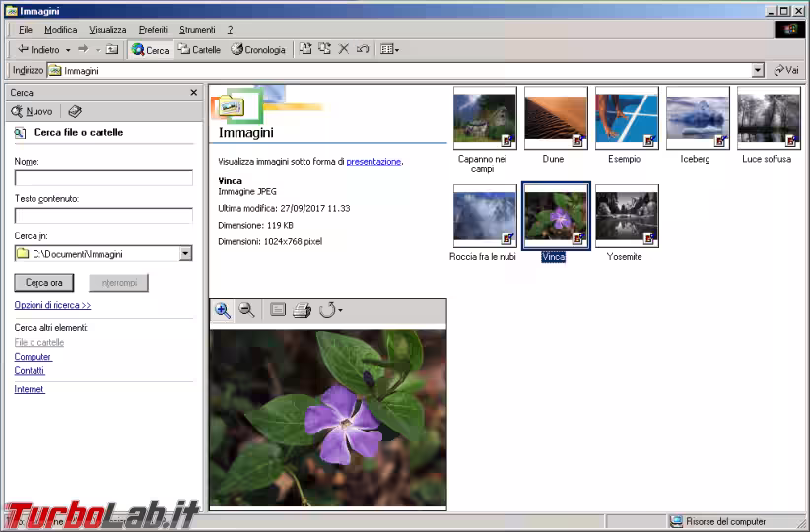
Task: Click the Undo icon in toolbar
Action: [x=363, y=49]
